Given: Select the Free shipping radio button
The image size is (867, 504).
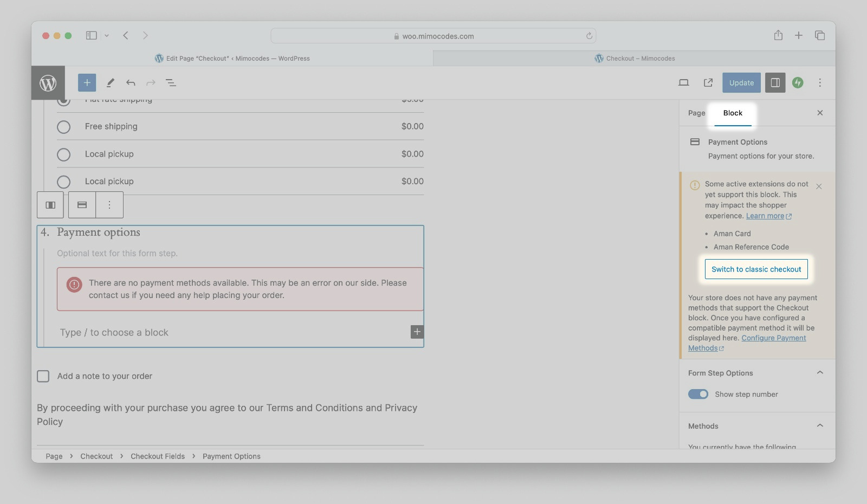Looking at the screenshot, I should (64, 127).
